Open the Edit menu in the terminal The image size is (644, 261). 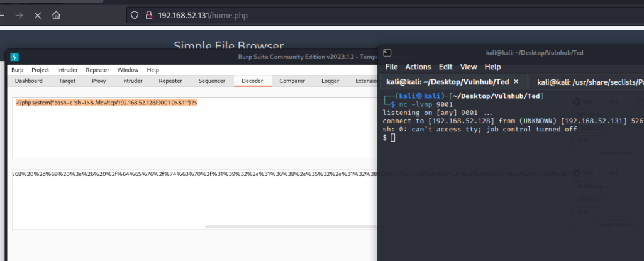coord(445,67)
